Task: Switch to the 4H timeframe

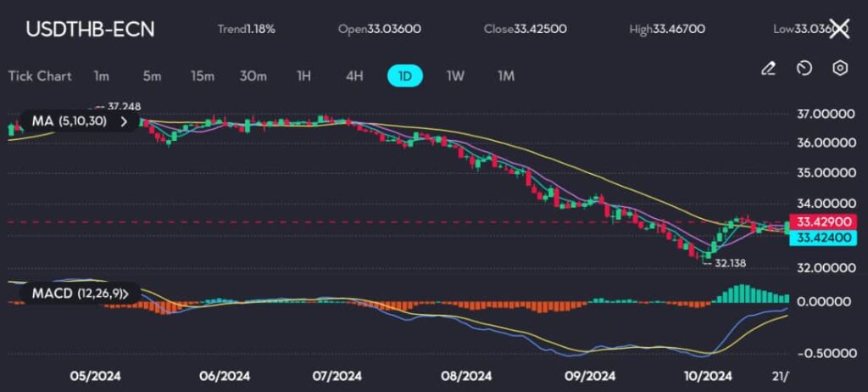Action: 354,76
